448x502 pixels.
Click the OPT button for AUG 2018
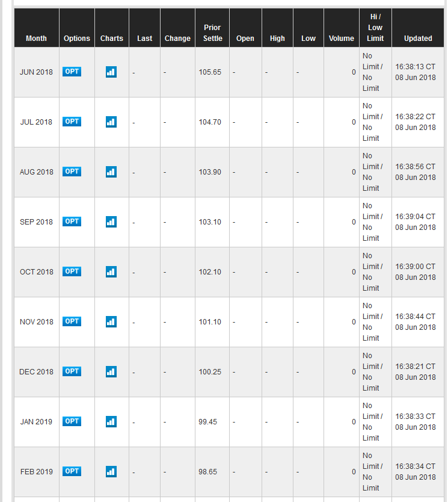[x=72, y=172]
